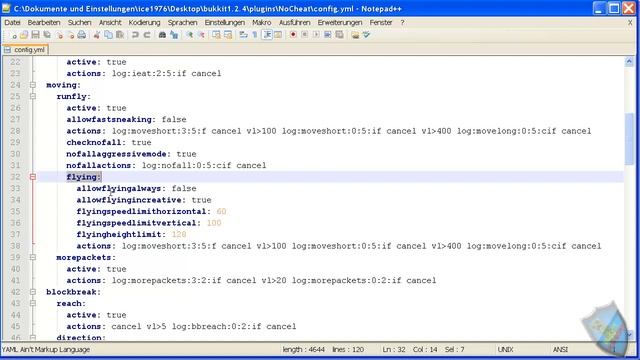Click the Save All icon

pyautogui.click(x=47, y=35)
